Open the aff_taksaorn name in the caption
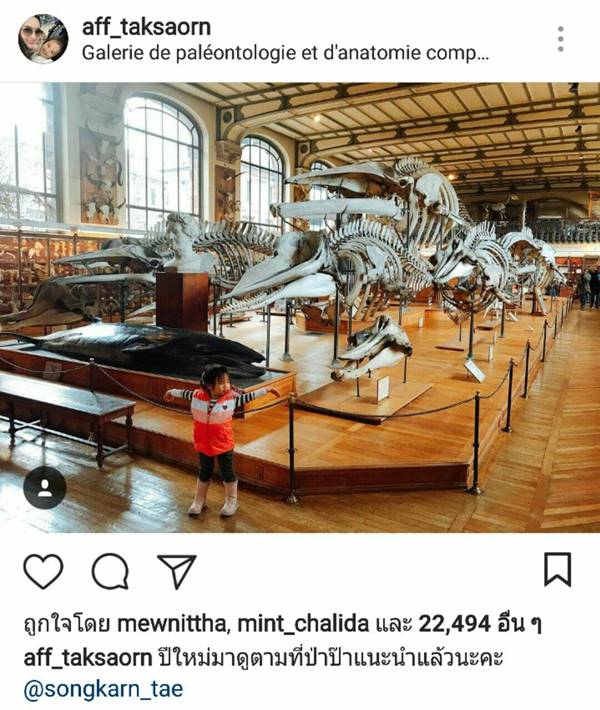 pos(87,658)
